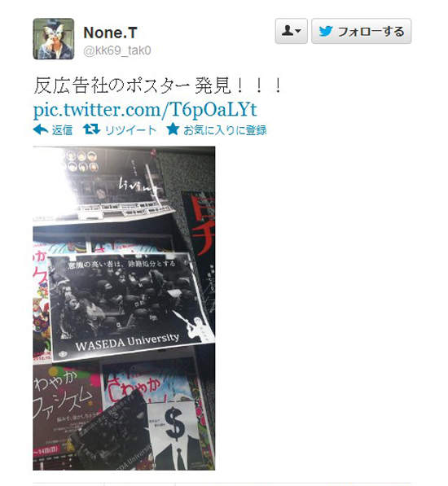The width and height of the screenshot is (448, 486).
Task: Click the None.T profile avatar
Action: 54,39
